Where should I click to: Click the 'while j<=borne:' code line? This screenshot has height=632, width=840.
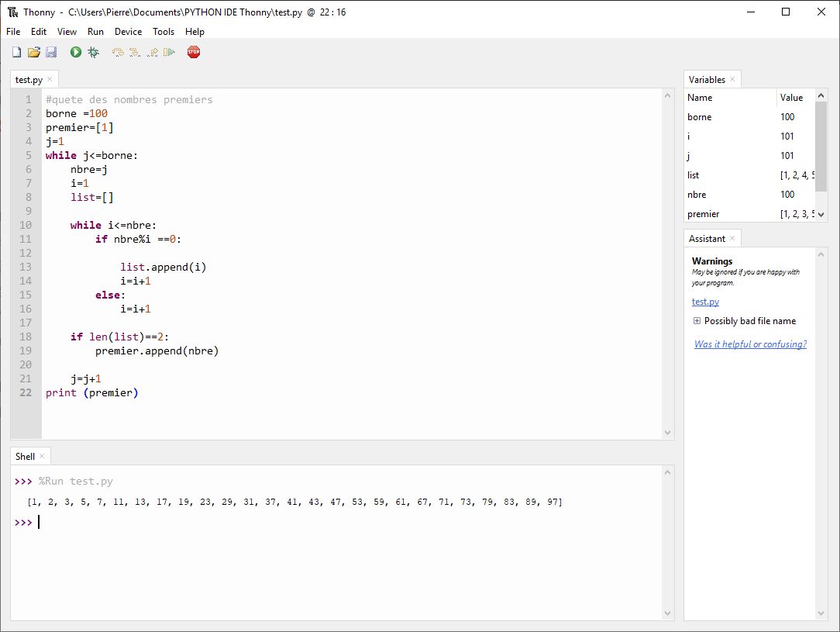pyautogui.click(x=91, y=155)
